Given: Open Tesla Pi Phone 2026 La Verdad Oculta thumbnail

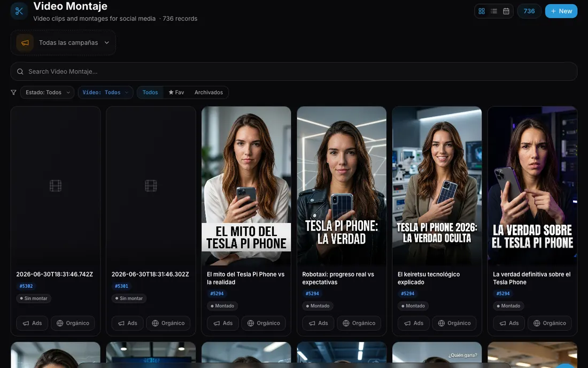Looking at the screenshot, I should click(437, 186).
